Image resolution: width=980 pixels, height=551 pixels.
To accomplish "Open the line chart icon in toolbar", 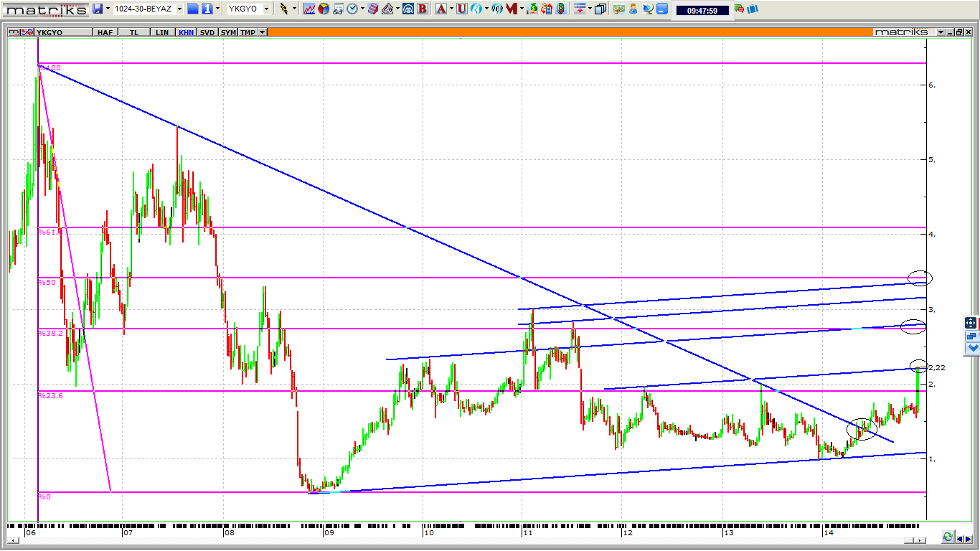I will pyautogui.click(x=309, y=9).
